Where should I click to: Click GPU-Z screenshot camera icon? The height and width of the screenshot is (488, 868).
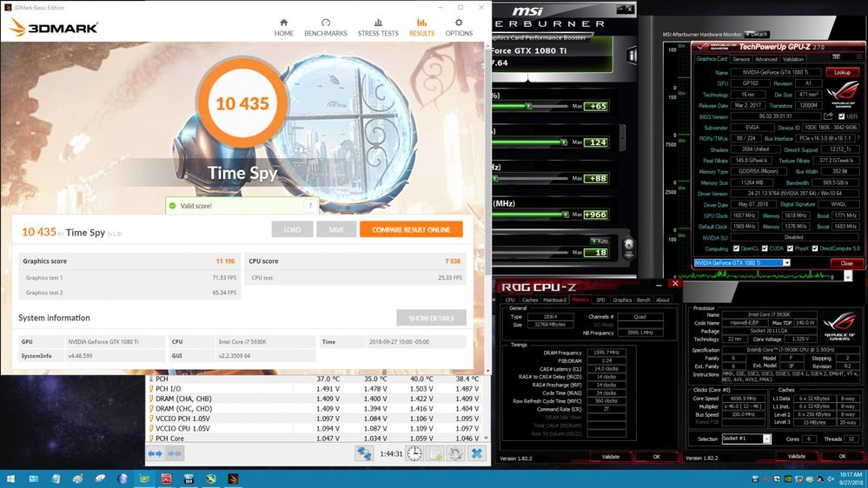tap(836, 56)
